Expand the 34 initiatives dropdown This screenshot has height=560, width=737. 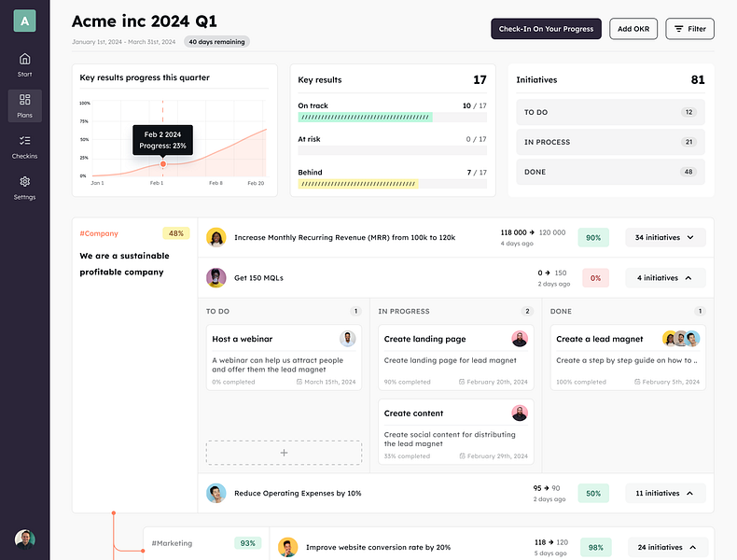(665, 237)
